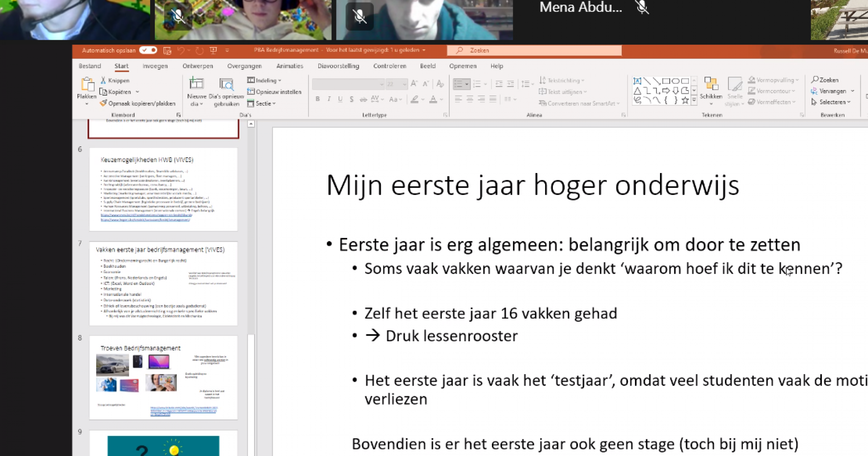This screenshot has height=456, width=868.
Task: Select slide 6 thumbnail Keuzemogelijkheden HWB
Action: tap(163, 189)
